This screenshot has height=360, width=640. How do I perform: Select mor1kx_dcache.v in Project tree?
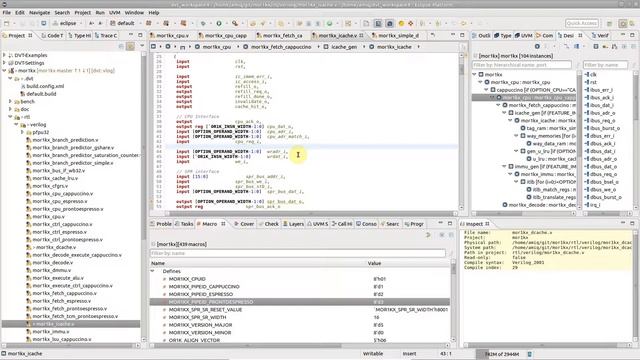(x=52, y=247)
